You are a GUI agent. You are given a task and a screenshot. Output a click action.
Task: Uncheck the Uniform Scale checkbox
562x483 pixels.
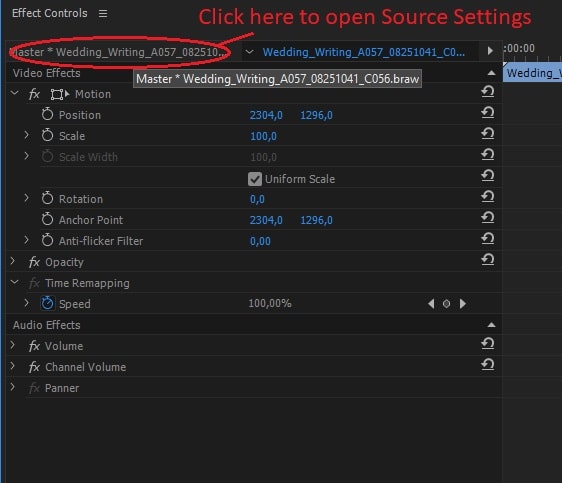[x=255, y=179]
